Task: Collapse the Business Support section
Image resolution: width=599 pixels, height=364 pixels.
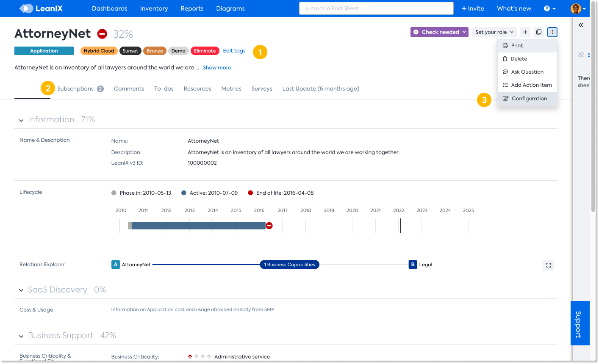Action: (x=21, y=336)
